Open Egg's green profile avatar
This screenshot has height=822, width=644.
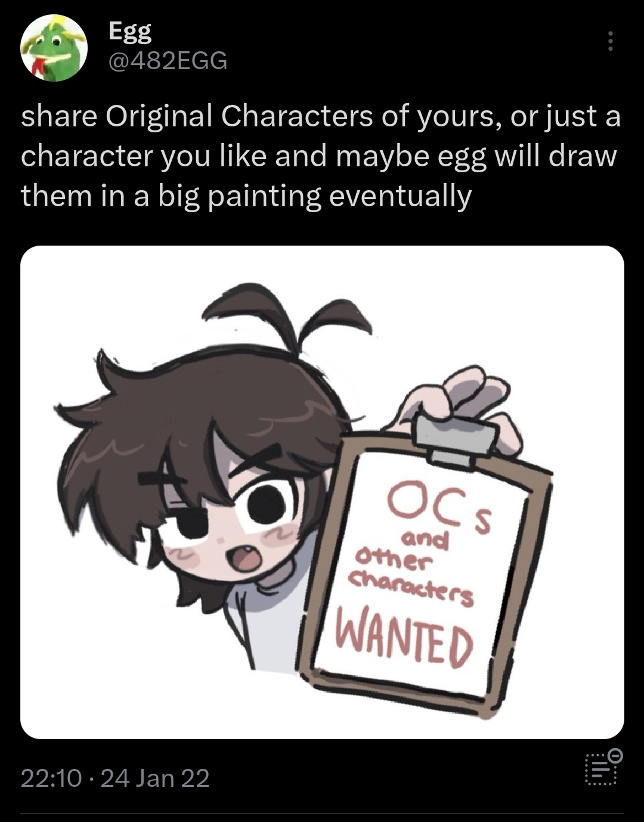tap(54, 49)
